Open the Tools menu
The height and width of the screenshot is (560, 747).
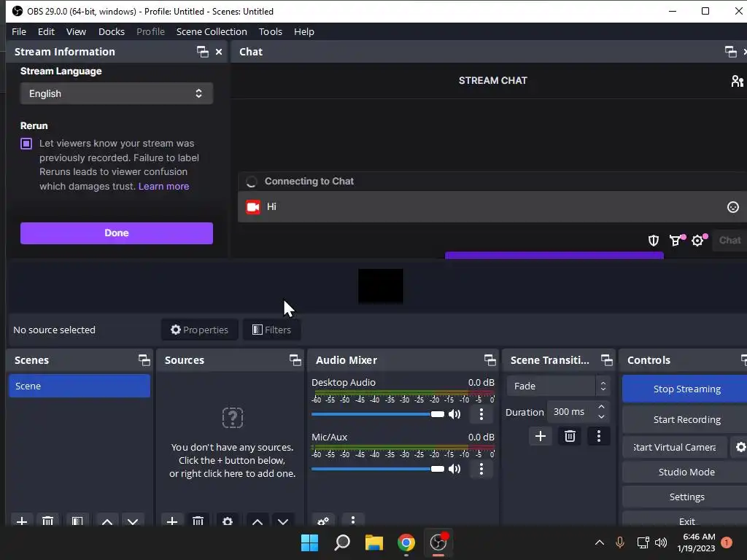[x=271, y=31]
